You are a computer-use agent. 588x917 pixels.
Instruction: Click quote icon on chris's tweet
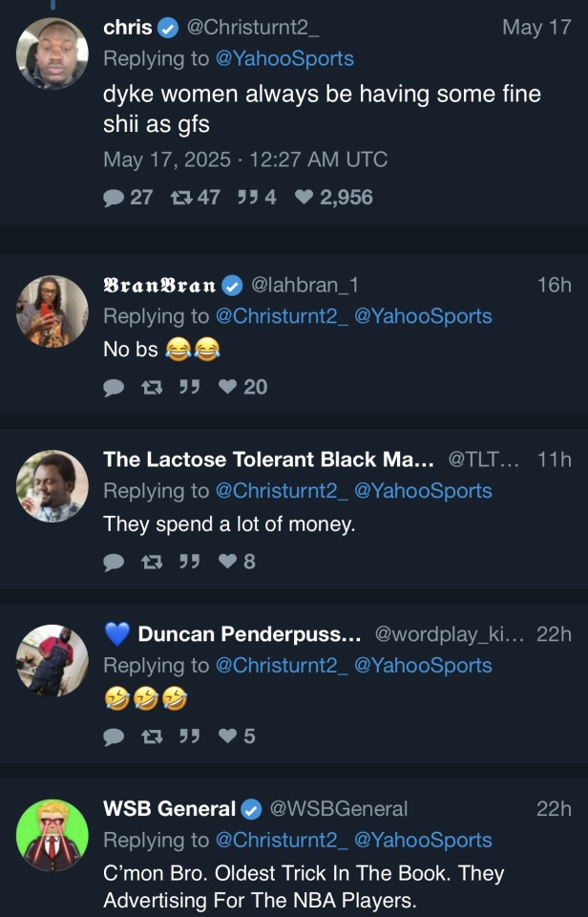pos(245,198)
